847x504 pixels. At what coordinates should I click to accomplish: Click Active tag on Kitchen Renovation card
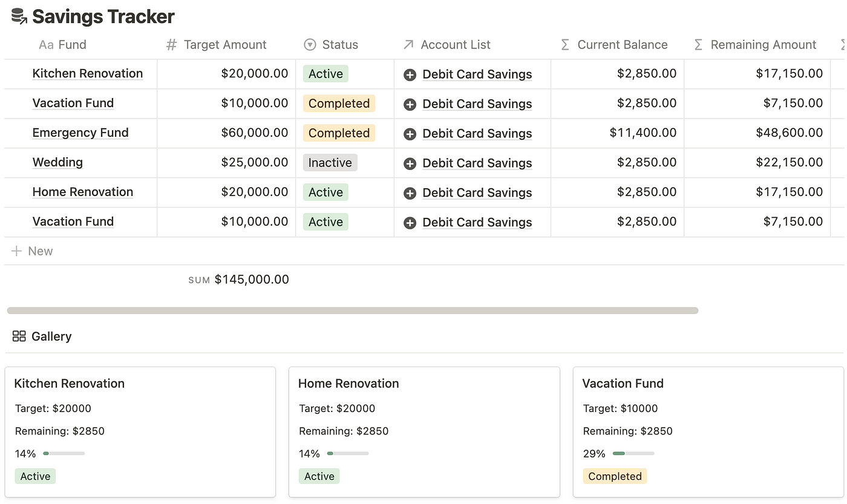pos(35,476)
